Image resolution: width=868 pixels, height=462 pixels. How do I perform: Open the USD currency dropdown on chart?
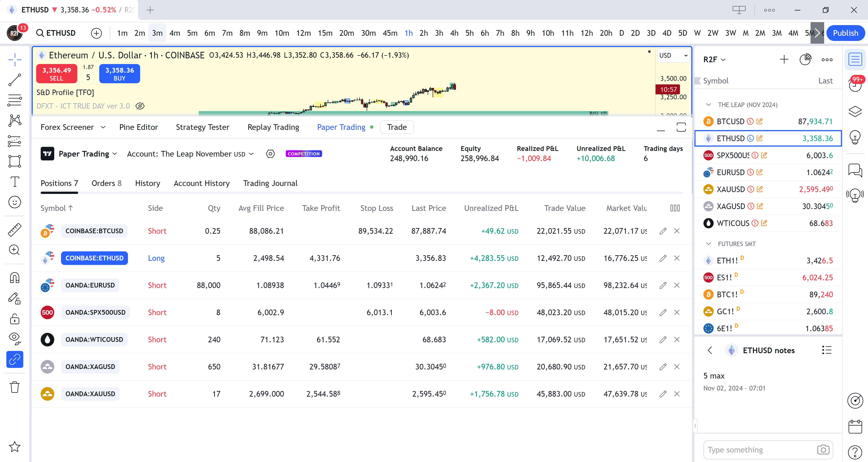[x=673, y=55]
